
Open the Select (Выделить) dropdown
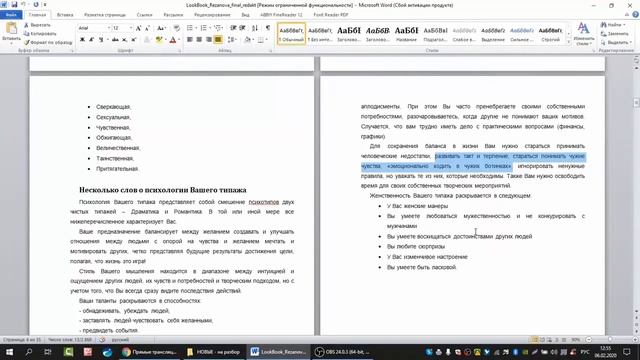(x=616, y=42)
